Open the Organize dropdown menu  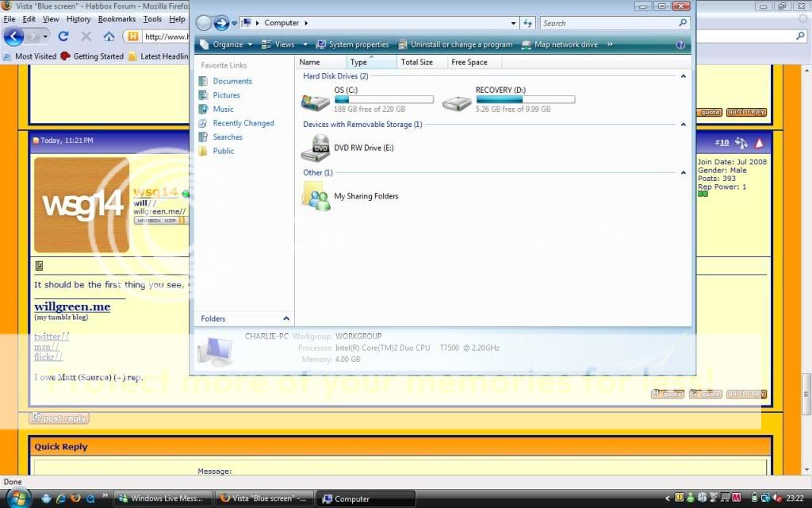227,45
